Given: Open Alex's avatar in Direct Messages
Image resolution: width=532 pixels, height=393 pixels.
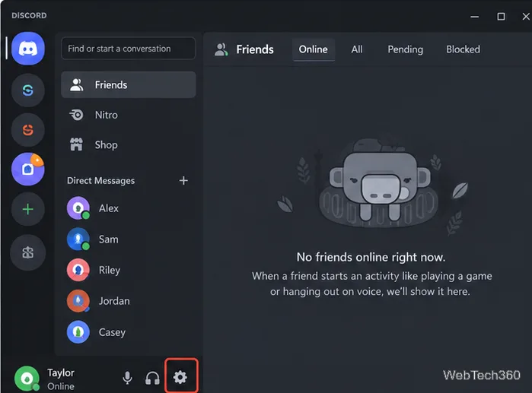Looking at the screenshot, I should pos(78,208).
